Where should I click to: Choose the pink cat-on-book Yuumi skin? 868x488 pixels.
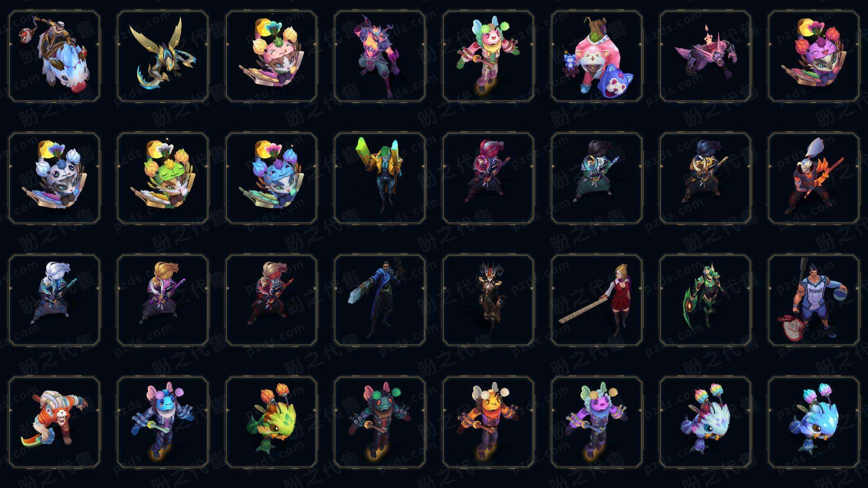[x=271, y=56]
